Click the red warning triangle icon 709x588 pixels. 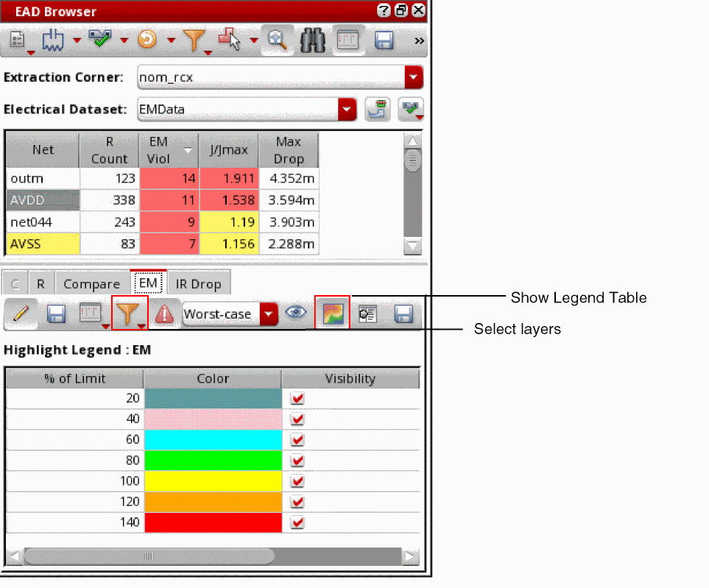click(x=164, y=314)
